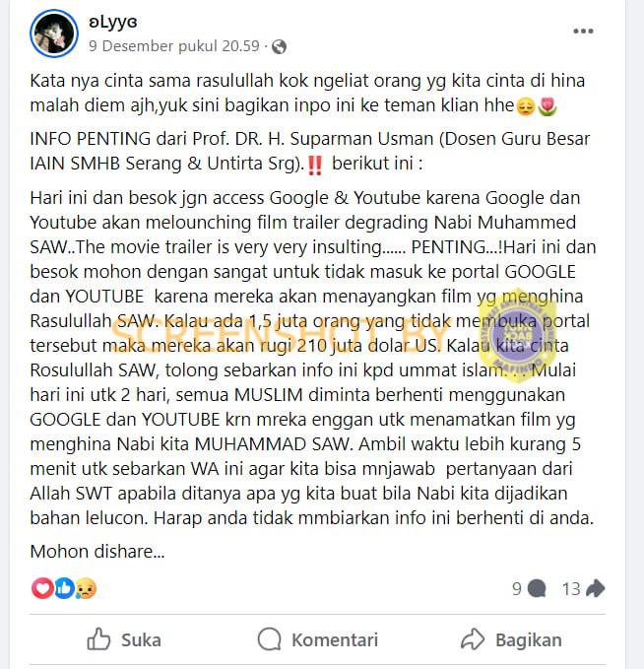The image size is (644, 669).
Task: Like the post with Suka button
Action: point(124,639)
